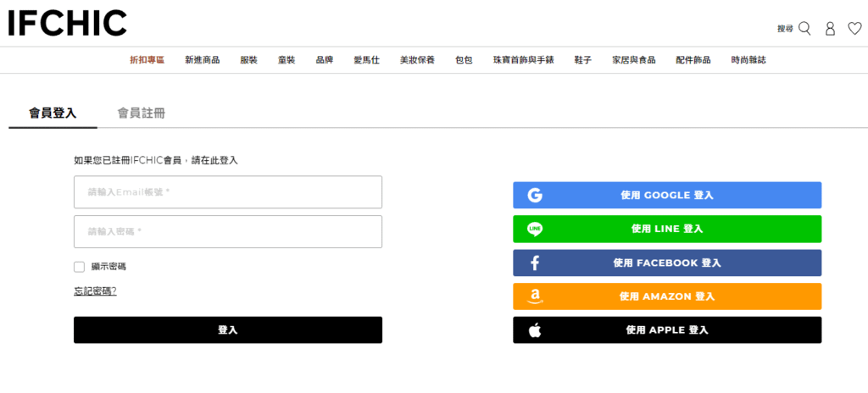The height and width of the screenshot is (393, 868).
Task: Open 珠寶首飾與手錶 menu item
Action: [x=524, y=60]
